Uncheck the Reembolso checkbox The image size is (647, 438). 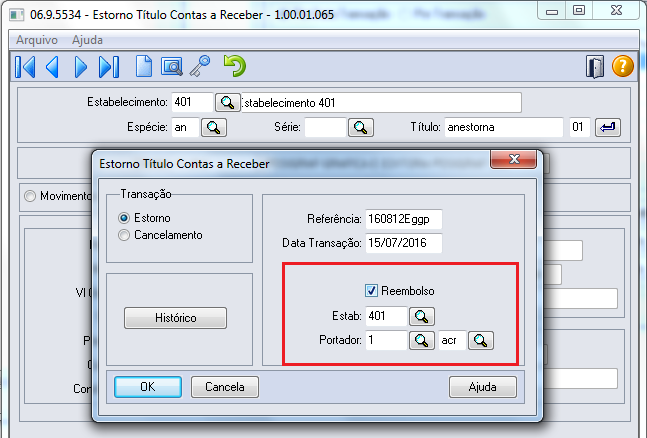click(371, 291)
